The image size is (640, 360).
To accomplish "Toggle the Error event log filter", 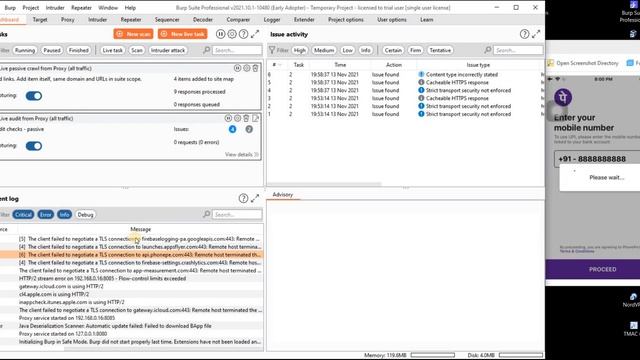I will tap(46, 215).
